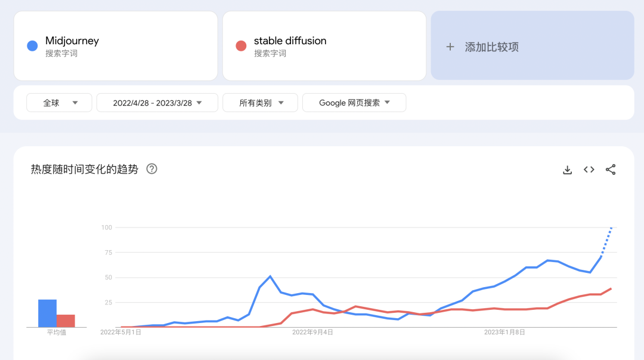This screenshot has width=644, height=360.
Task: Select the stable diffusion search term card
Action: (x=324, y=46)
